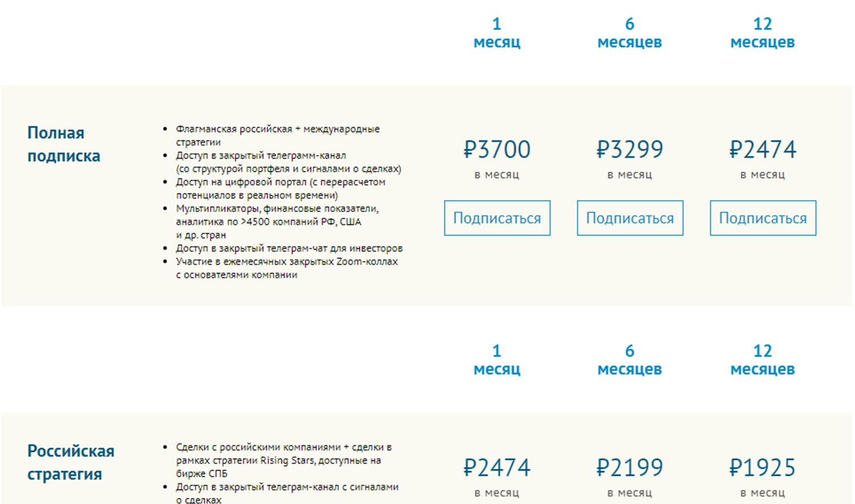Click the 'телеграм-чат для инвесторов' bullet
Image resolution: width=855 pixels, height=504 pixels.
tap(289, 248)
